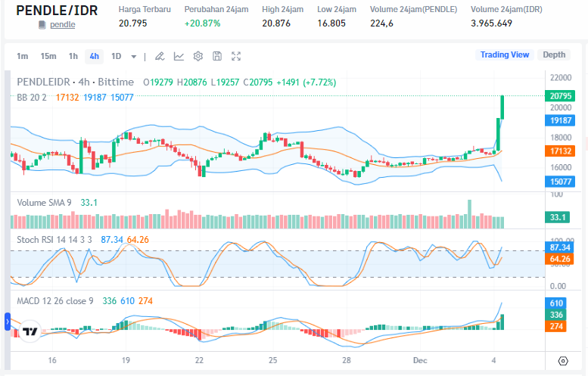This screenshot has width=588, height=376.
Task: Select the MACD 12 26 close 9 legend
Action: click(x=55, y=301)
